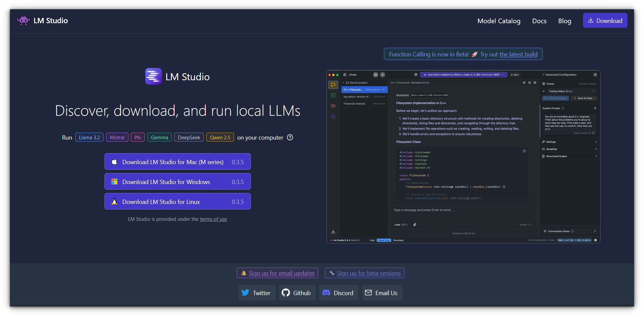
Task: Open the Downloads icon at sidebar bottom
Action: tap(333, 232)
